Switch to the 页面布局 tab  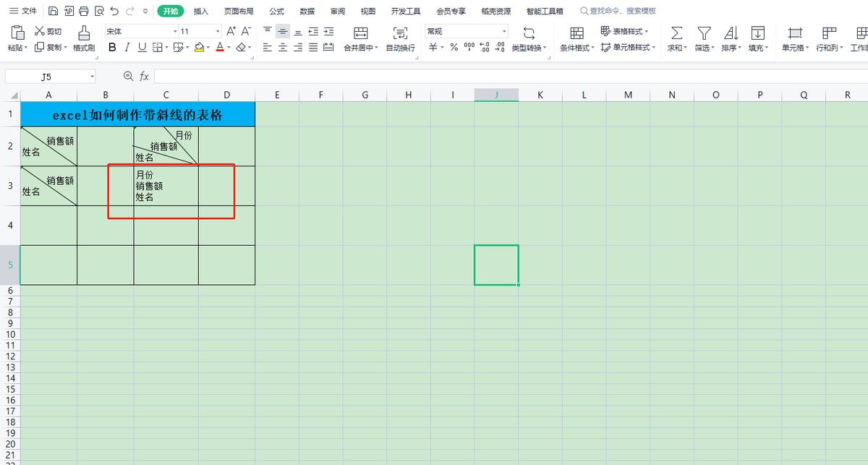point(239,12)
